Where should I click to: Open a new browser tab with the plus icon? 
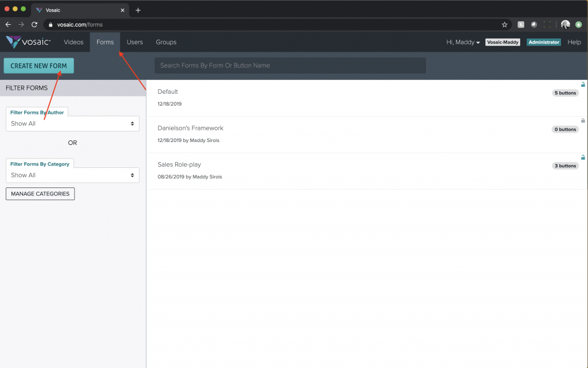click(x=138, y=10)
